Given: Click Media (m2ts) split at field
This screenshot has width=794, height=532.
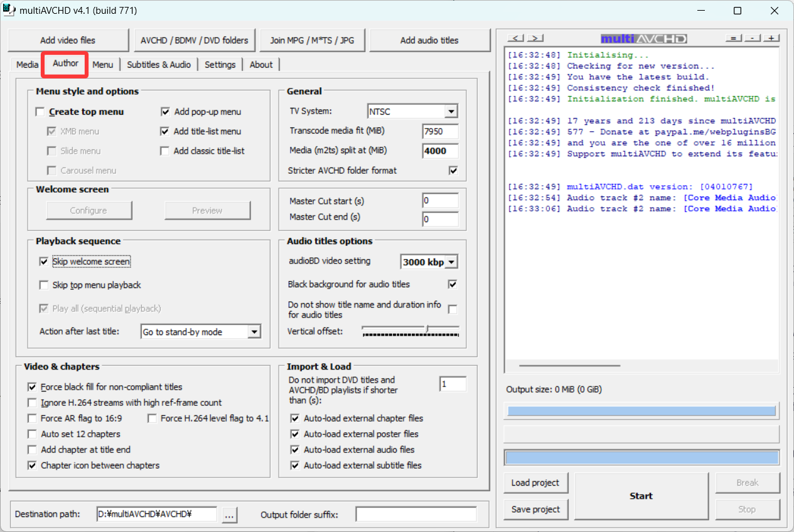Looking at the screenshot, I should [x=440, y=151].
